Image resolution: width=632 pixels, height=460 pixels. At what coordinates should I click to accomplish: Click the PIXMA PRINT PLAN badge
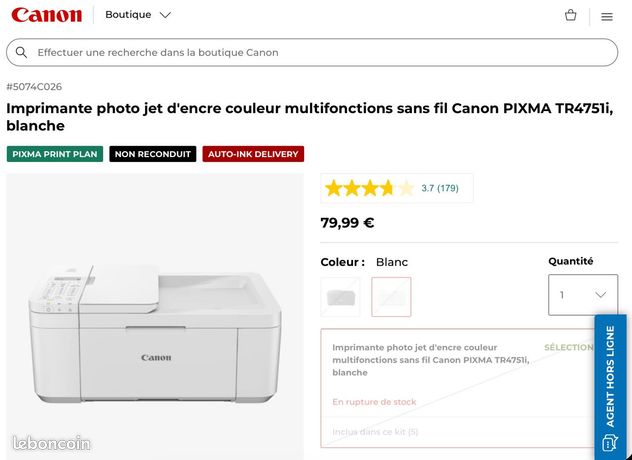[55, 154]
